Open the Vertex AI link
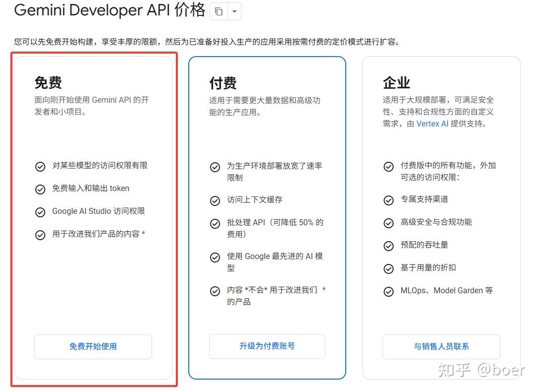The width and height of the screenshot is (539, 392). click(432, 124)
